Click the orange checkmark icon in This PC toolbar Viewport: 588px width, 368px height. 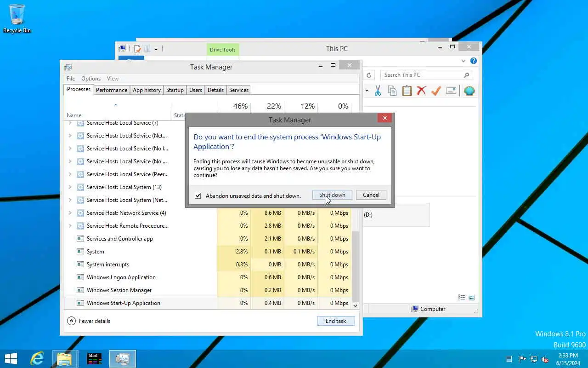pos(436,91)
